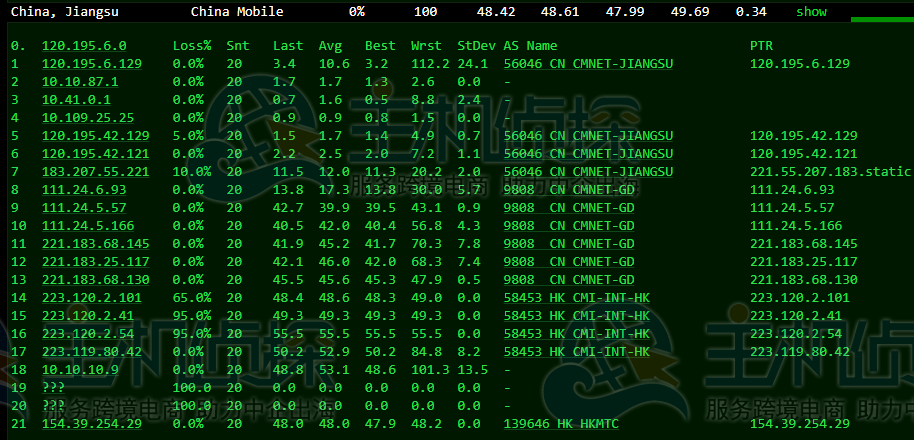Open AS 56046 CN CMNET-JIANGSU on hop 1
914x440 pixels.
pyautogui.click(x=588, y=64)
